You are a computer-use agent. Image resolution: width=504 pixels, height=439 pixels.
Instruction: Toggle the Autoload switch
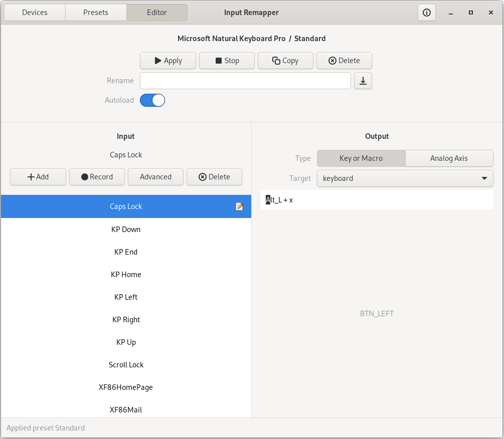pos(152,100)
